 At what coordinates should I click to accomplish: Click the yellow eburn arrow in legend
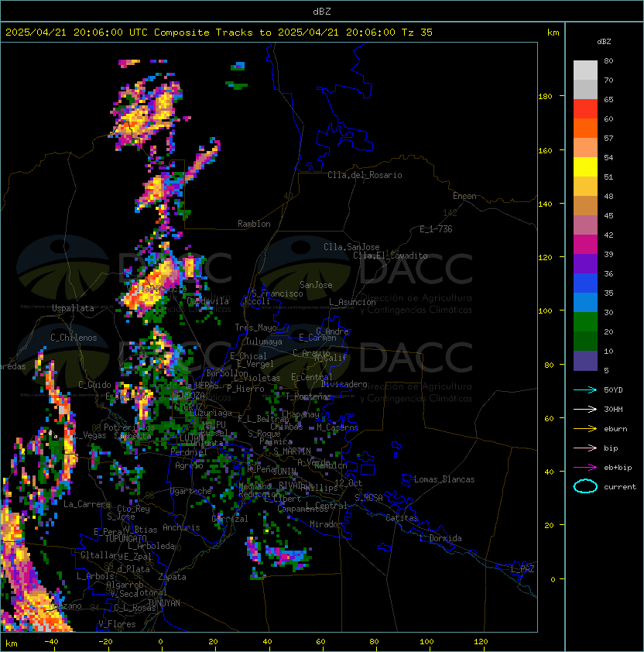coord(585,428)
